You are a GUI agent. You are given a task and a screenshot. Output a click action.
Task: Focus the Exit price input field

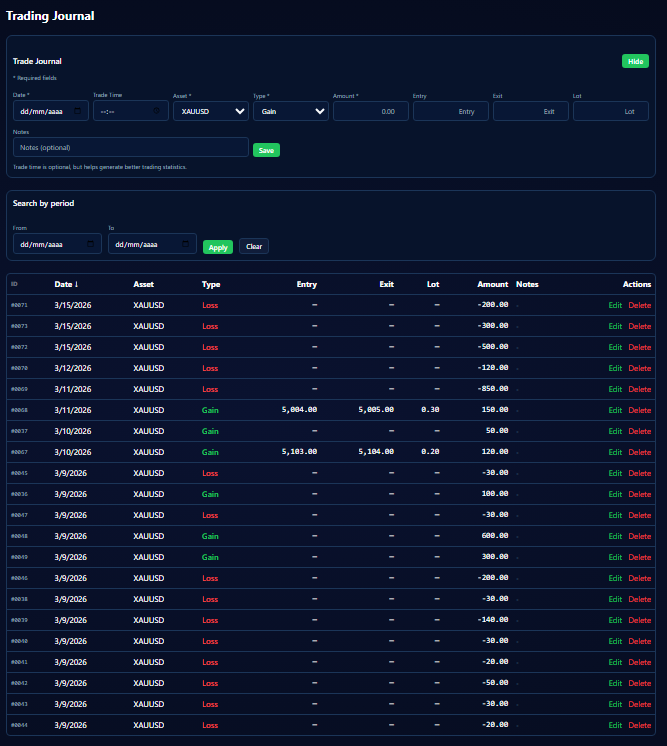pyautogui.click(x=530, y=111)
